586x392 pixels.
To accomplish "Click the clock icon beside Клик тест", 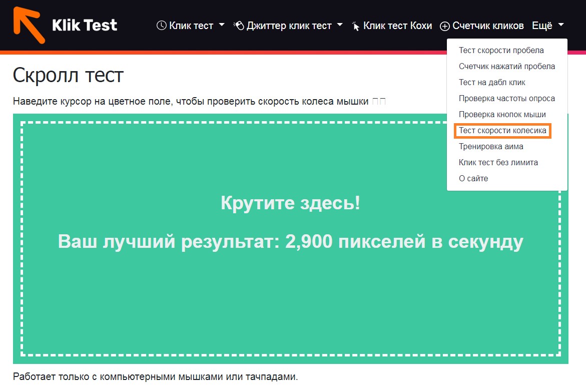I will (x=162, y=26).
